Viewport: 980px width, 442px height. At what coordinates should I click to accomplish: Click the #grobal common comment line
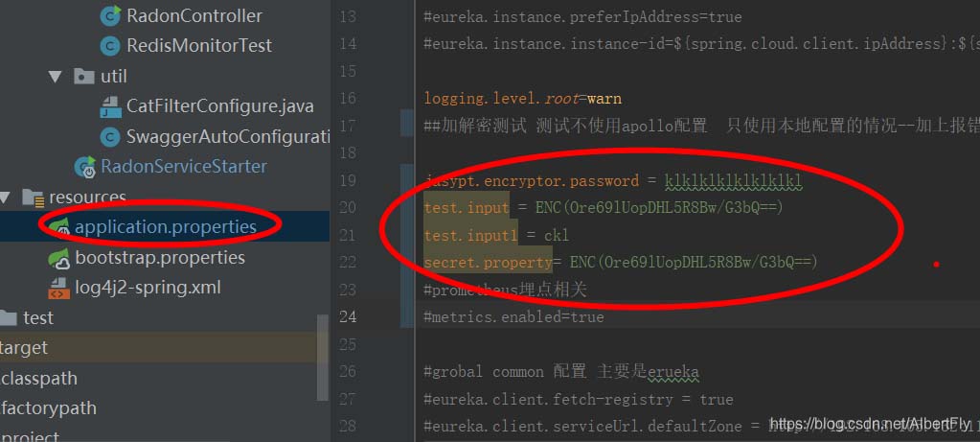coord(560,372)
